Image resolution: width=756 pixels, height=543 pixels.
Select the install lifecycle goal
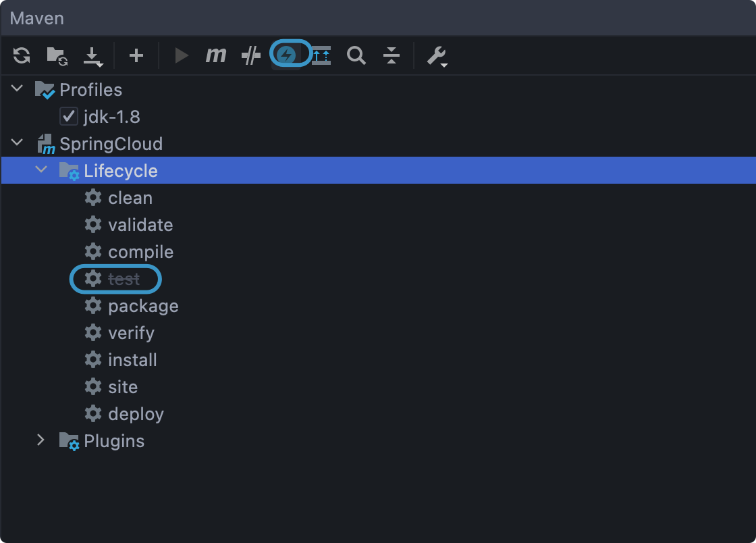(132, 360)
